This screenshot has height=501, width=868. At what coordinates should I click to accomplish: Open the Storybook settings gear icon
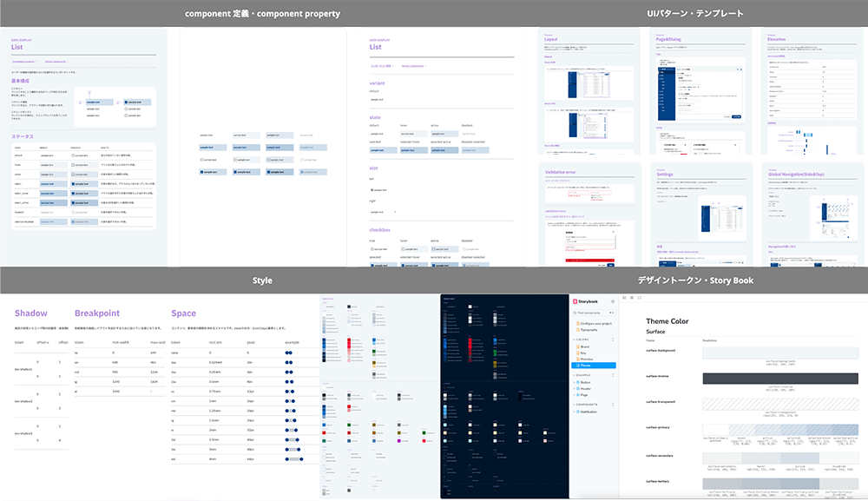point(612,301)
